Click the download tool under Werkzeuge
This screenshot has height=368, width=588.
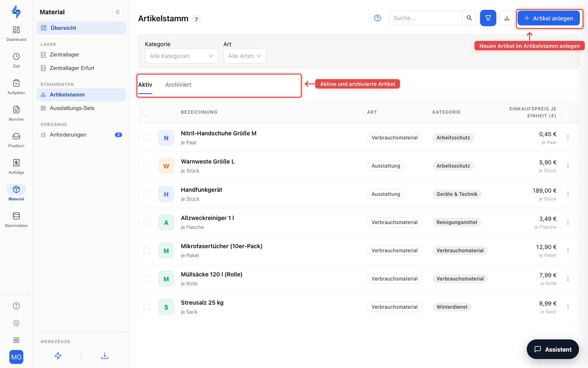point(105,356)
